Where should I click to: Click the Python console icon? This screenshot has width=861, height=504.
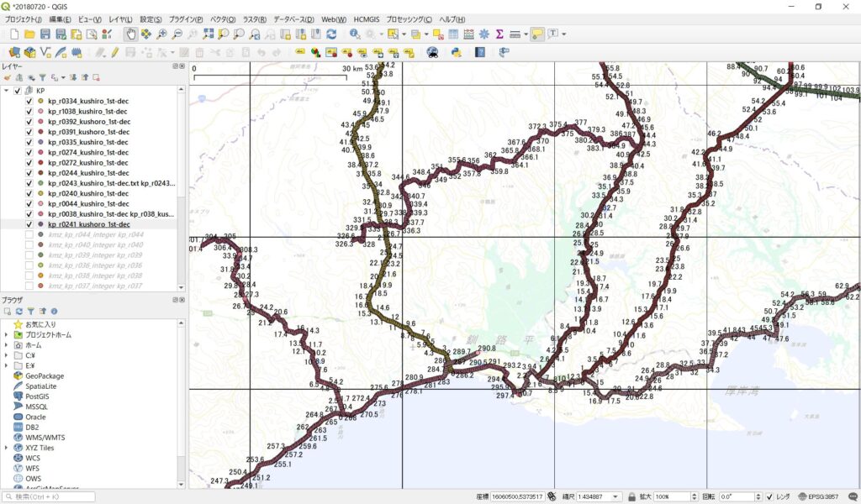click(x=457, y=52)
